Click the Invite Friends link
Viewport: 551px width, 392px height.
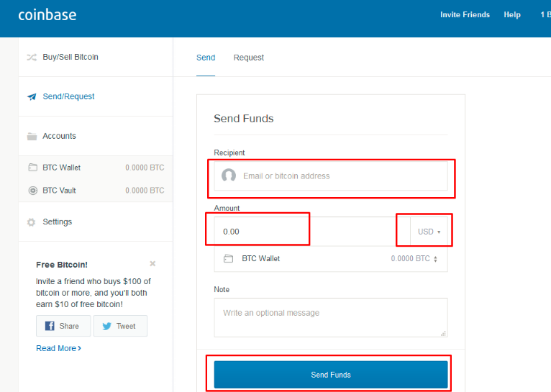465,14
